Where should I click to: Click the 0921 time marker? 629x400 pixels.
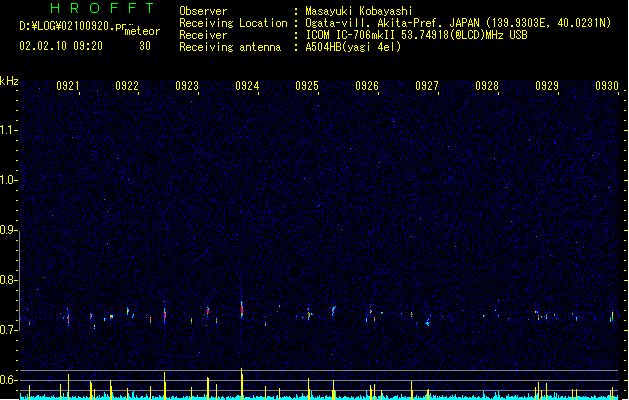click(67, 85)
